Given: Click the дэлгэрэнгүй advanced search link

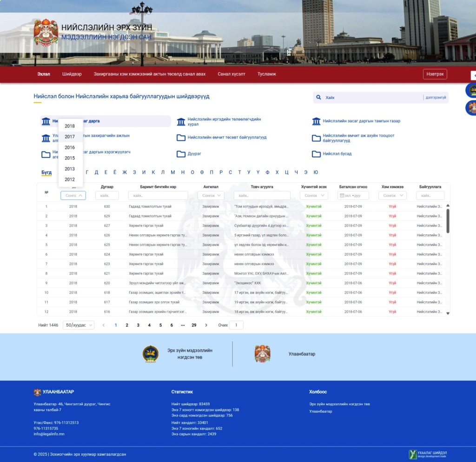Looking at the screenshot, I should tap(436, 98).
